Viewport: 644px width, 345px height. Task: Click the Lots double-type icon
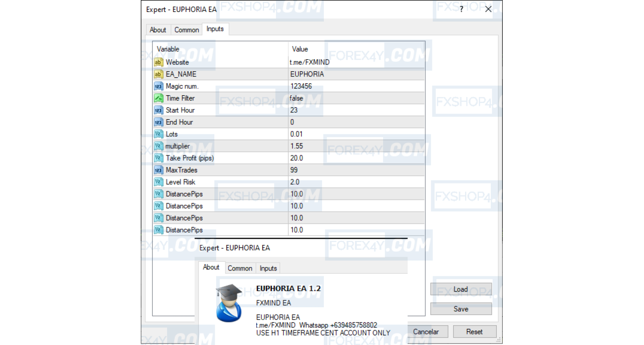158,134
